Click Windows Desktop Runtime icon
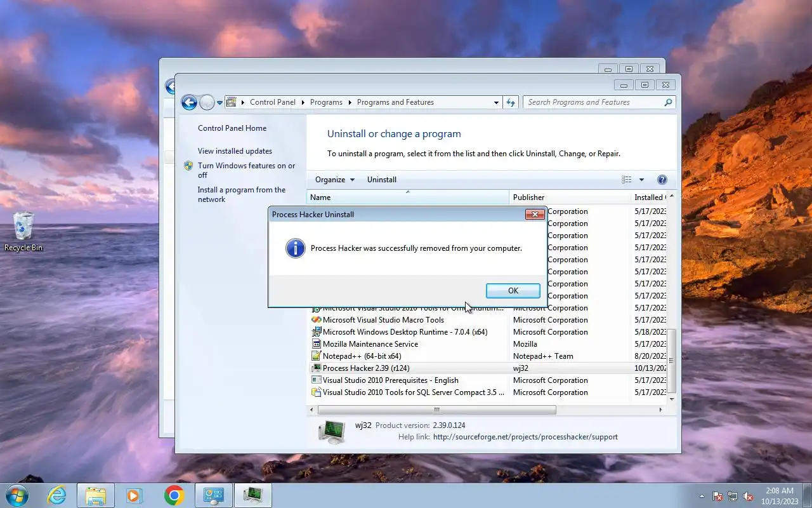The image size is (812, 508). (316, 332)
